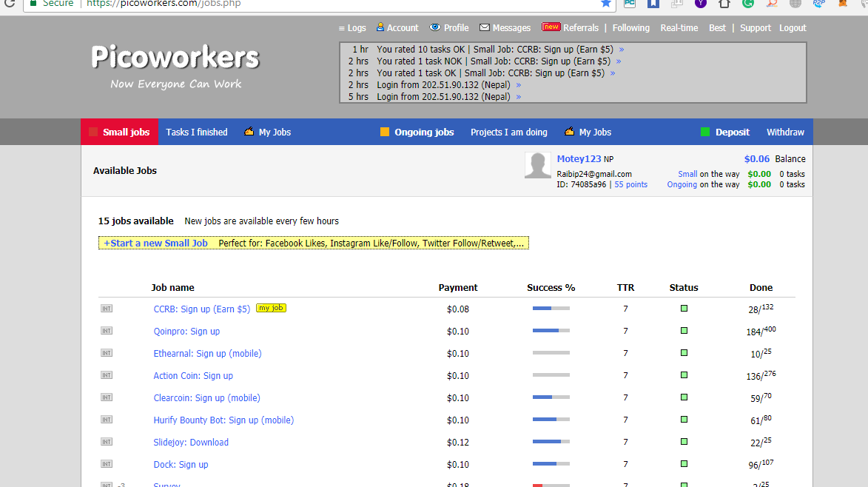Click the green status square for Qoinpro job
868x487 pixels.
[x=684, y=330]
